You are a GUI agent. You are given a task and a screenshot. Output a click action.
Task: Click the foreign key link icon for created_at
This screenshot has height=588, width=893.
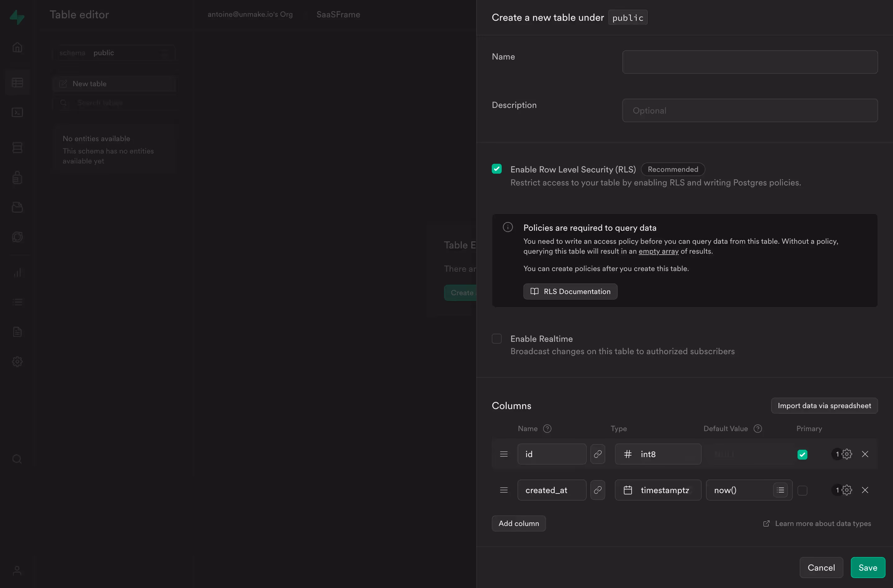[597, 490]
